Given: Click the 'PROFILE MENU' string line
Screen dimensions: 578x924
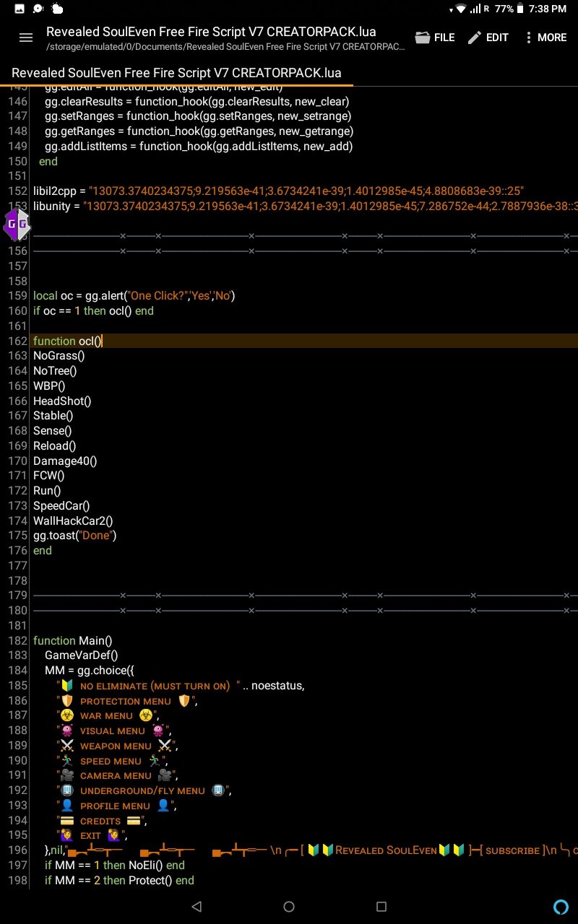Looking at the screenshot, I should pyautogui.click(x=116, y=806).
